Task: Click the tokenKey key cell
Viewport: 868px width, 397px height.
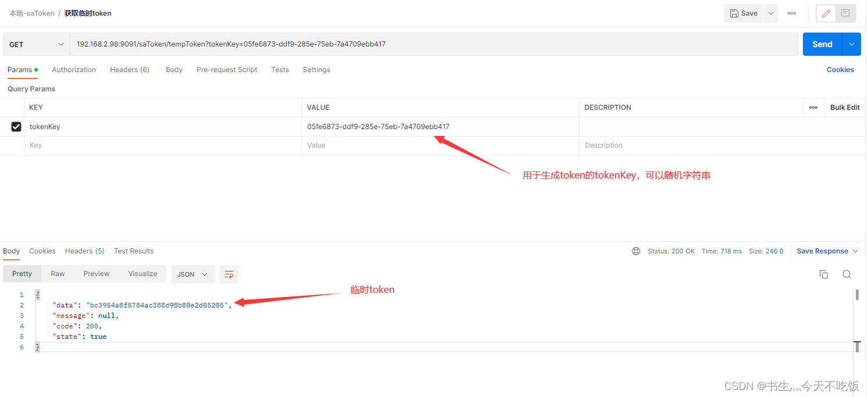Action: tap(163, 127)
